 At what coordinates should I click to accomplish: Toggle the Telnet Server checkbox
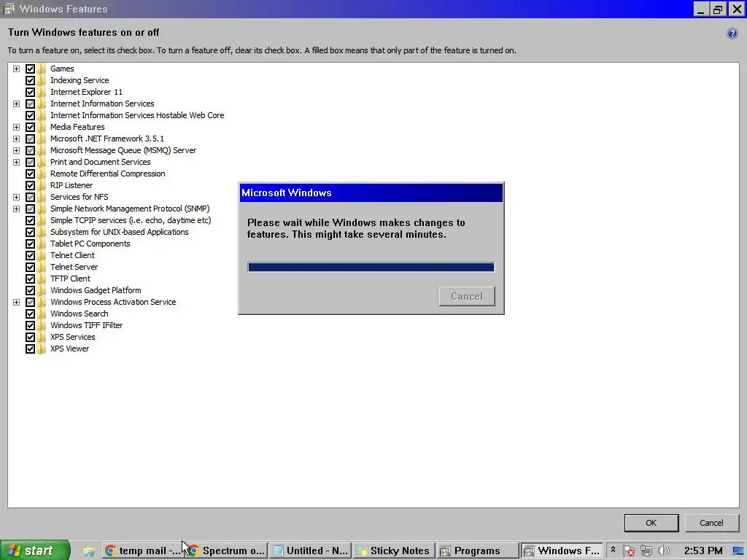coord(30,267)
